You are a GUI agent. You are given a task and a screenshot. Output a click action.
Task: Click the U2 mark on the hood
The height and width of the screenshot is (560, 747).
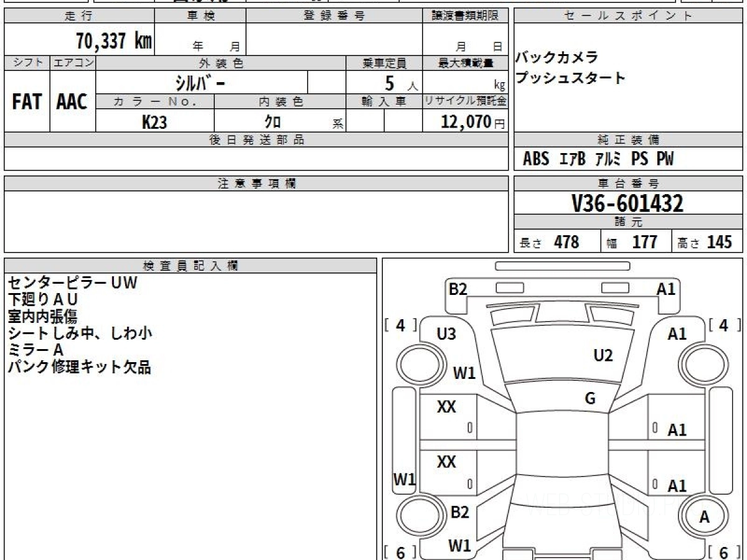(603, 355)
